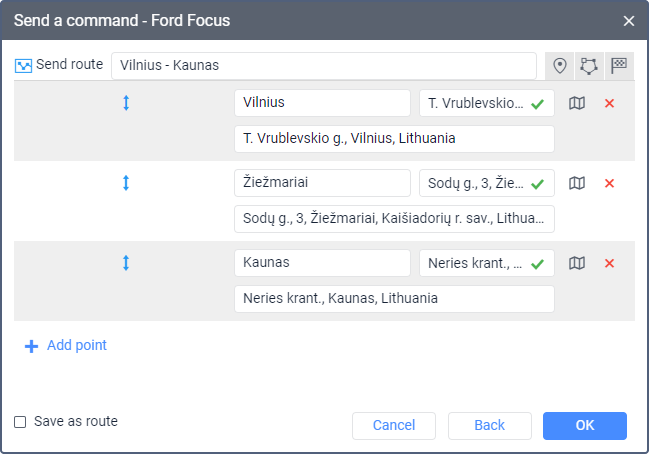Click the Neries krant. Kaunas address field
The image size is (649, 454).
tap(394, 298)
